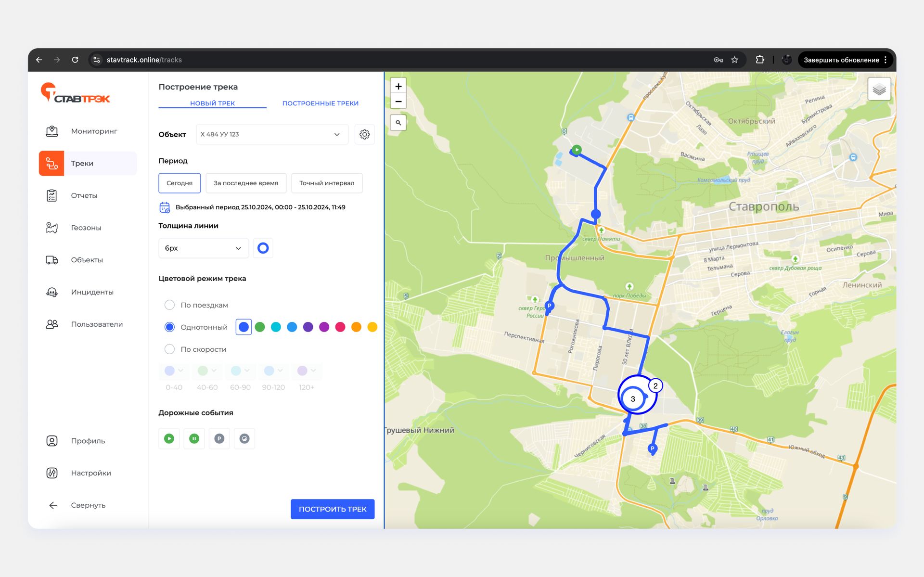Go to Отчеты menu item
The height and width of the screenshot is (577, 924).
(84, 195)
